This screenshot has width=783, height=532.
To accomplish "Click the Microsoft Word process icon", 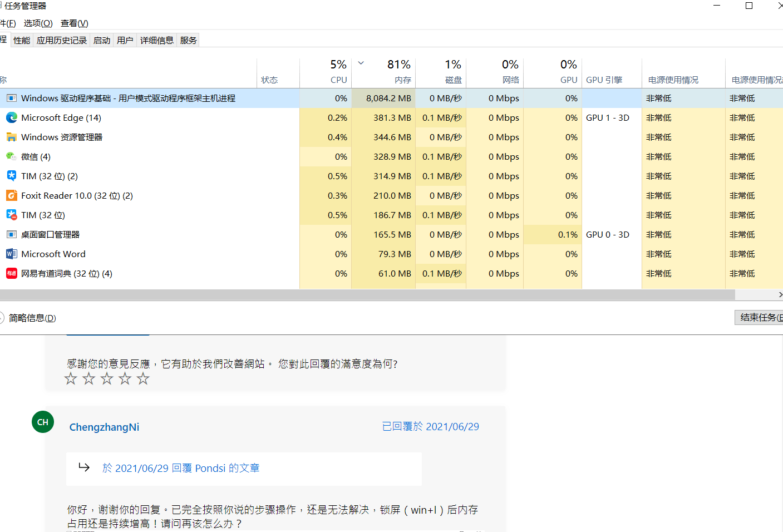I will [x=11, y=254].
